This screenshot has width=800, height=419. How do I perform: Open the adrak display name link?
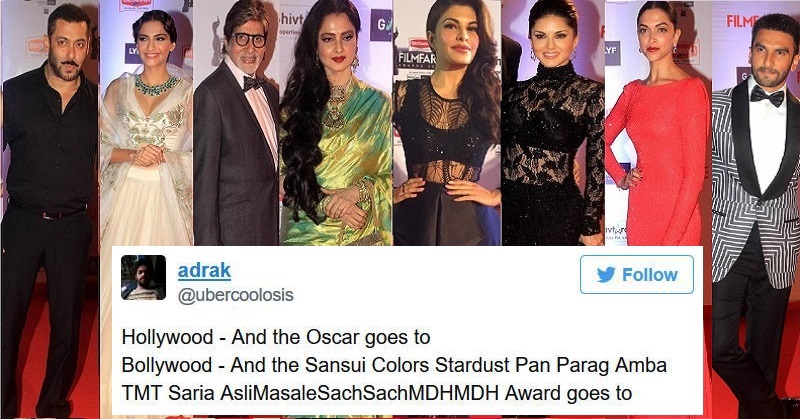(204, 270)
